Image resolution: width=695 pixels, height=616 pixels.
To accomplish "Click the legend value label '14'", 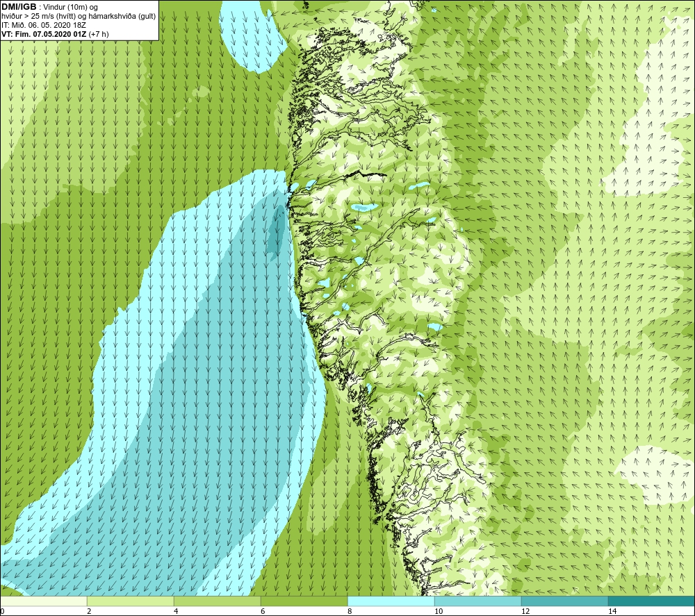I will 612,611.
